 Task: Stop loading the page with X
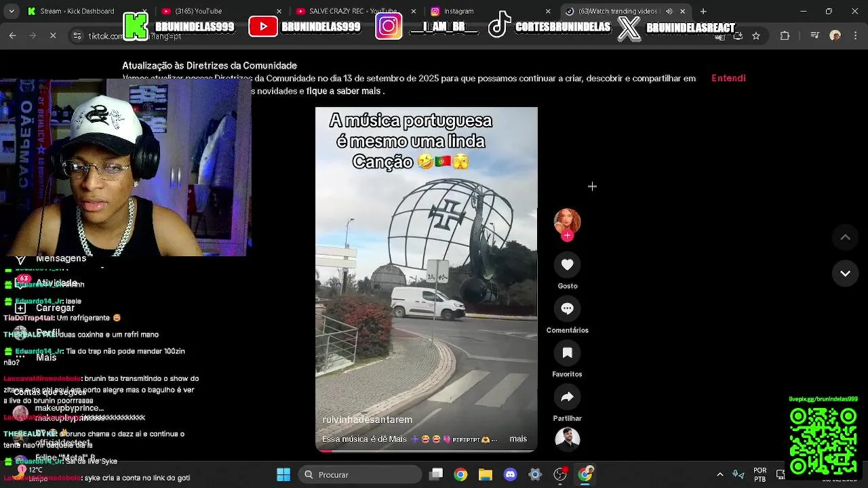53,35
